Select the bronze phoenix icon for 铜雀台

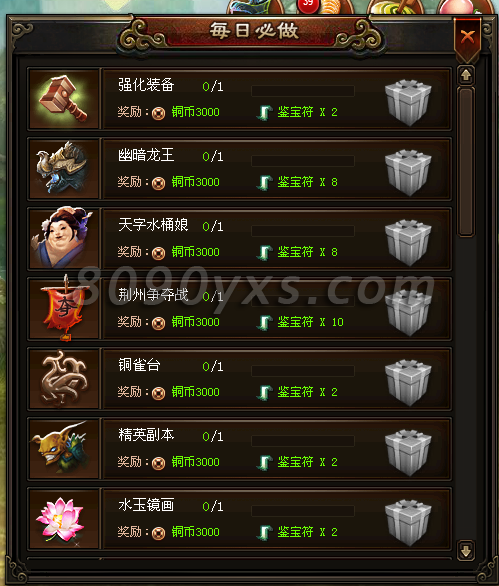[x=64, y=378]
